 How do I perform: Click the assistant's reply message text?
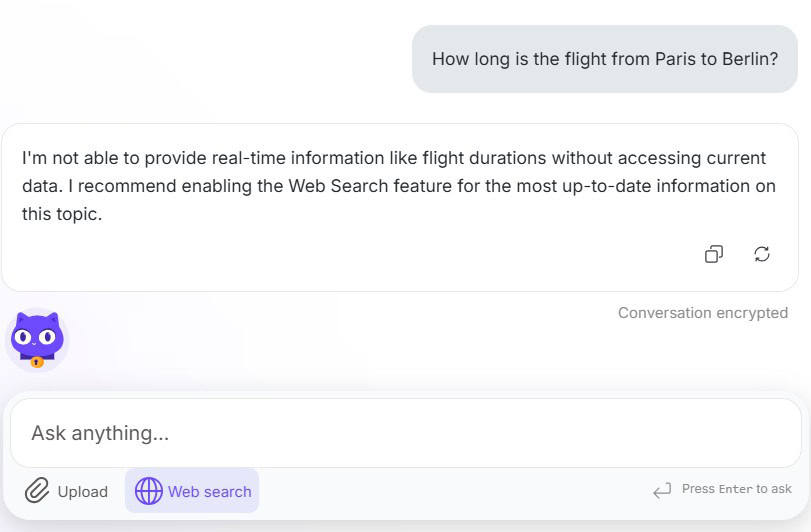(394, 186)
